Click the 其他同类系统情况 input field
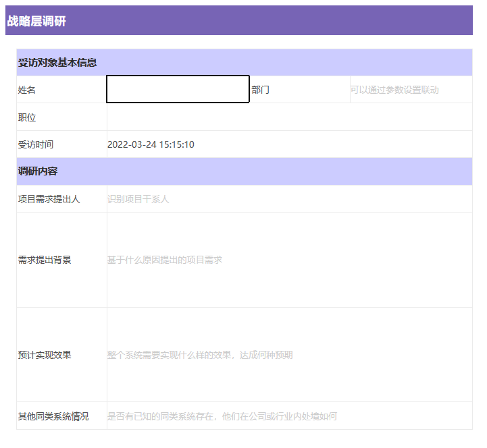Image resolution: width=487 pixels, height=448 pixels. (x=290, y=416)
